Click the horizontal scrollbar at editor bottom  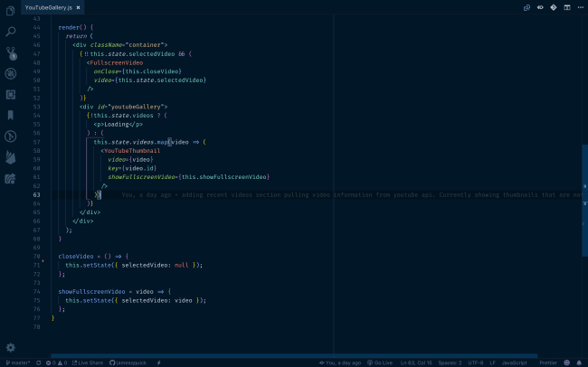click(294, 355)
